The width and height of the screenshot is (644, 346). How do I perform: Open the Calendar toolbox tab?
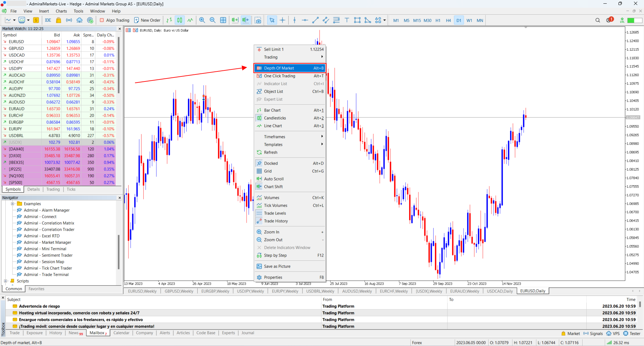pyautogui.click(x=121, y=333)
